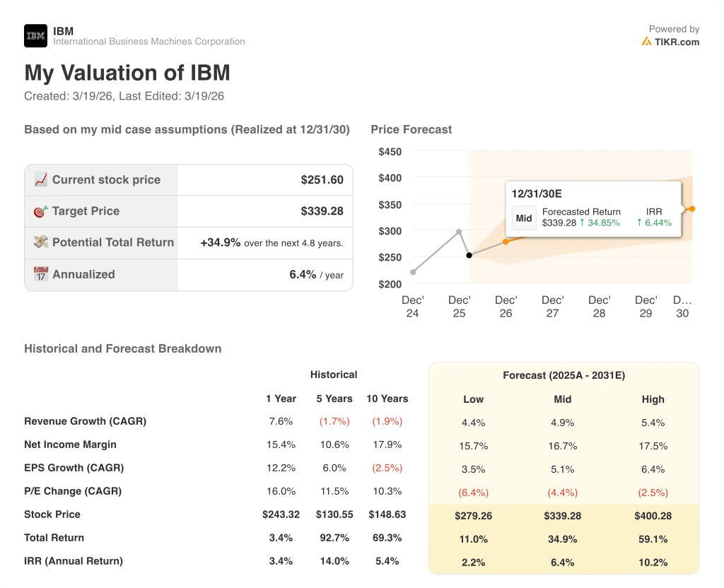Switch to the Price Forecast panel
Screen dimensions: 724x588
(410, 129)
